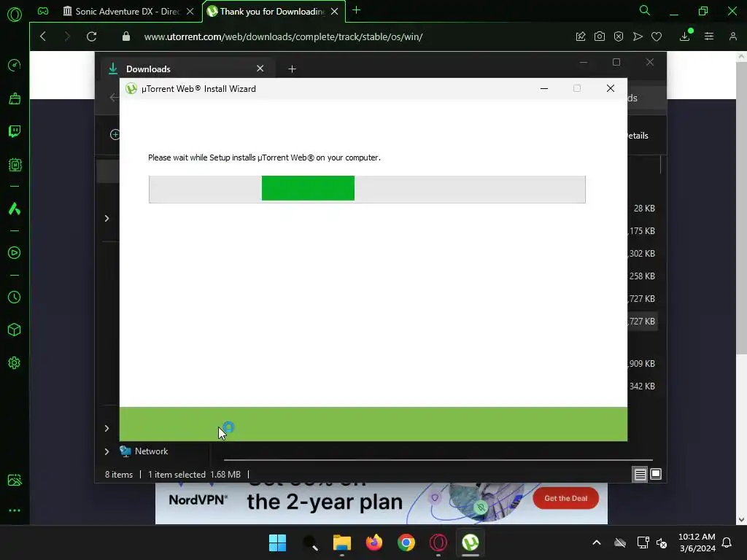Click the Explorer horizontal scrollbar

(x=438, y=460)
